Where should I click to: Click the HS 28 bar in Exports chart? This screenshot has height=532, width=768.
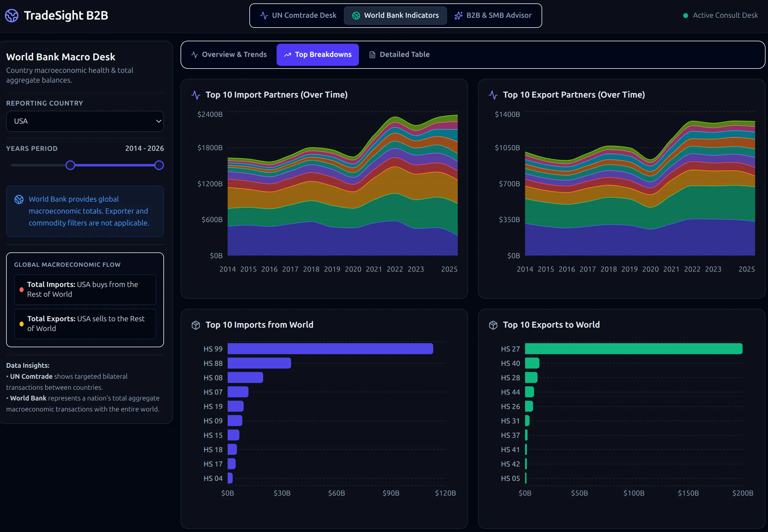click(x=531, y=378)
